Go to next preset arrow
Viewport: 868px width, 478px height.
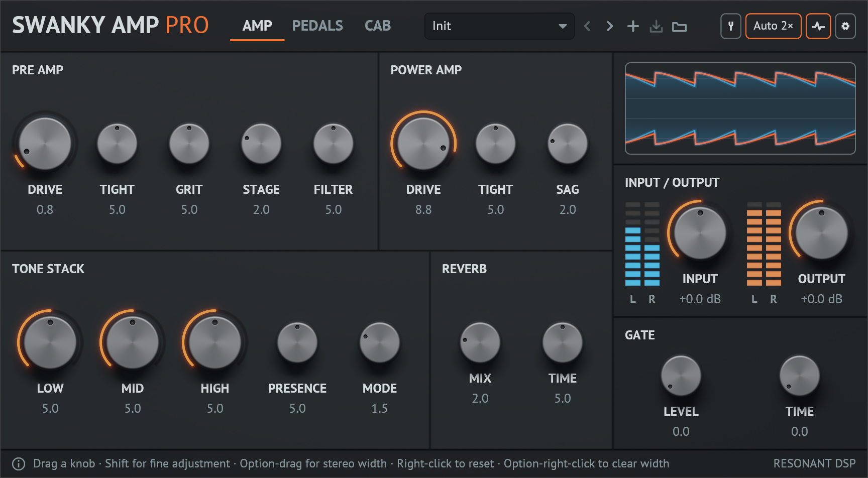(610, 26)
